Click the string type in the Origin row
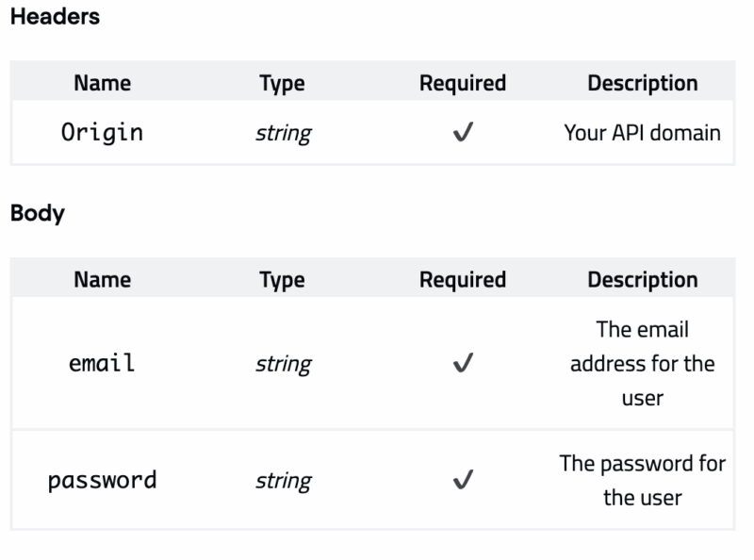Viewport: 754px width, 560px height. click(283, 134)
